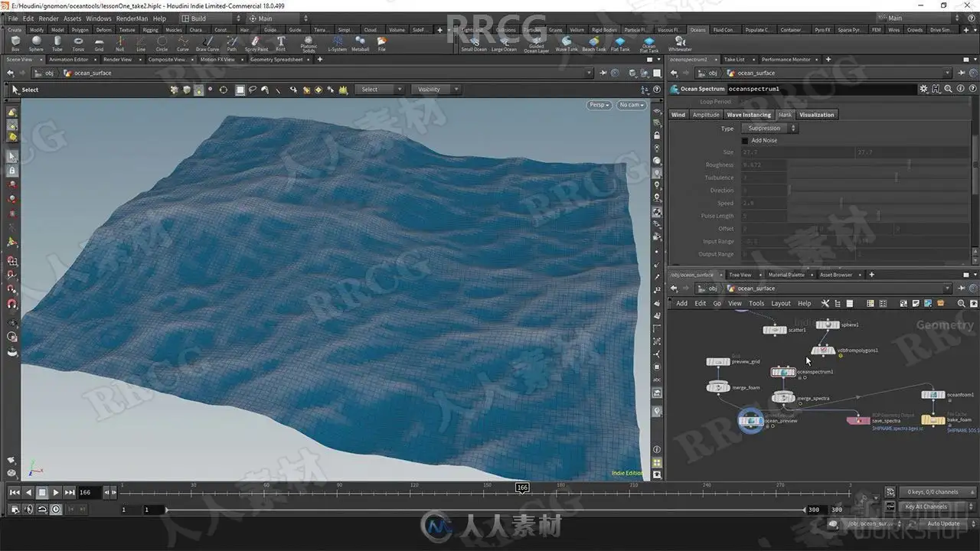The image size is (980, 551).
Task: Switch to the Amplitude tab
Action: [x=706, y=115]
